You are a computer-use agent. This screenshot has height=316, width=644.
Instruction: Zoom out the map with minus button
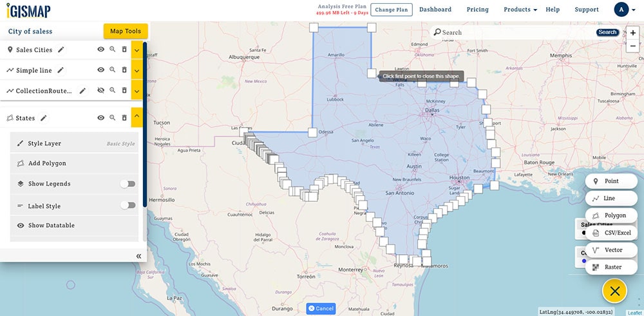(x=632, y=46)
